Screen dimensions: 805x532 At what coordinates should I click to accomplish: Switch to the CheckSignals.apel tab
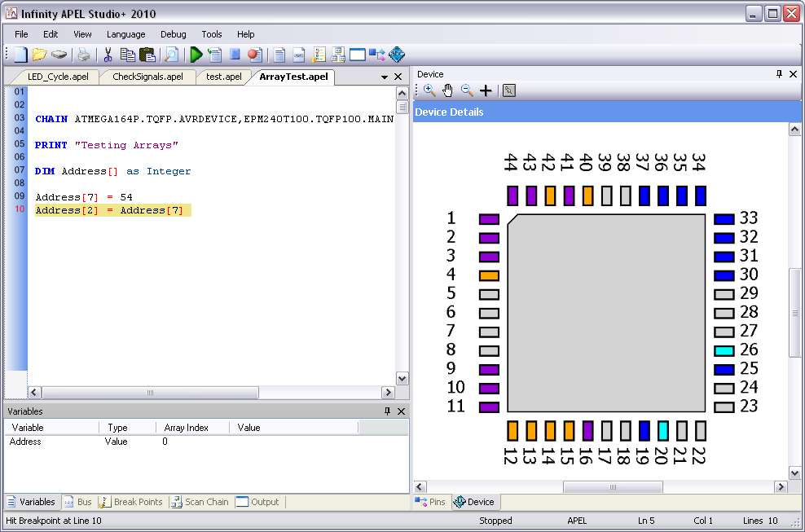[x=147, y=77]
